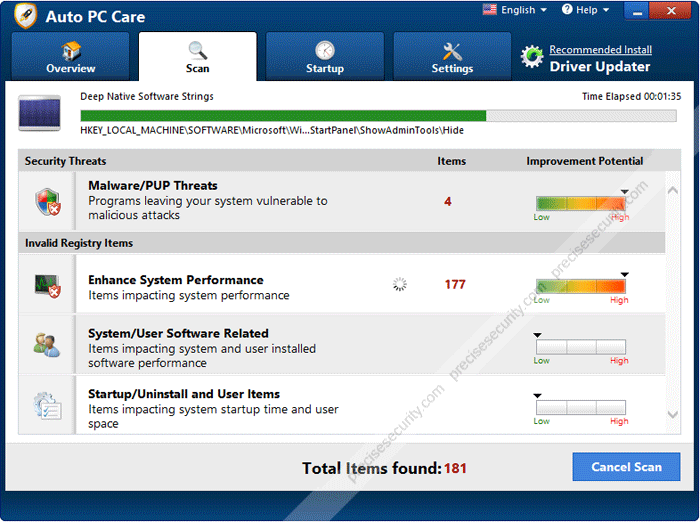Click the Help question mark icon

[567, 9]
